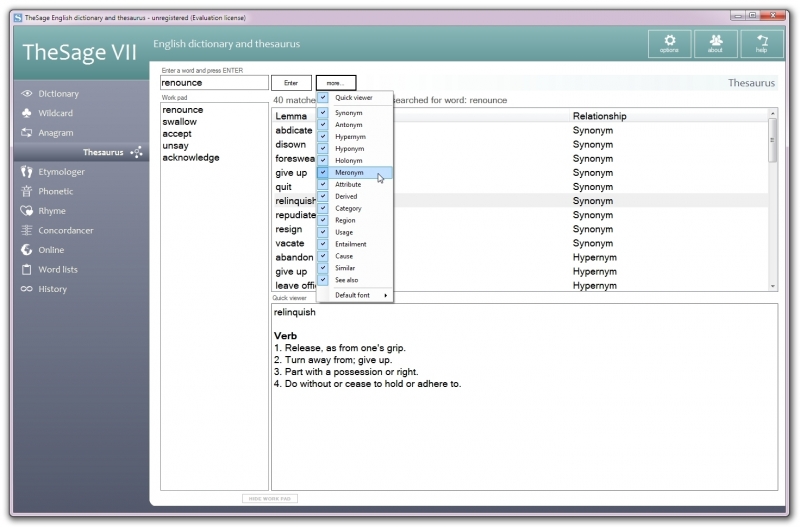This screenshot has height=527, width=800.
Task: Click the Etymologer footprints icon
Action: tap(27, 171)
